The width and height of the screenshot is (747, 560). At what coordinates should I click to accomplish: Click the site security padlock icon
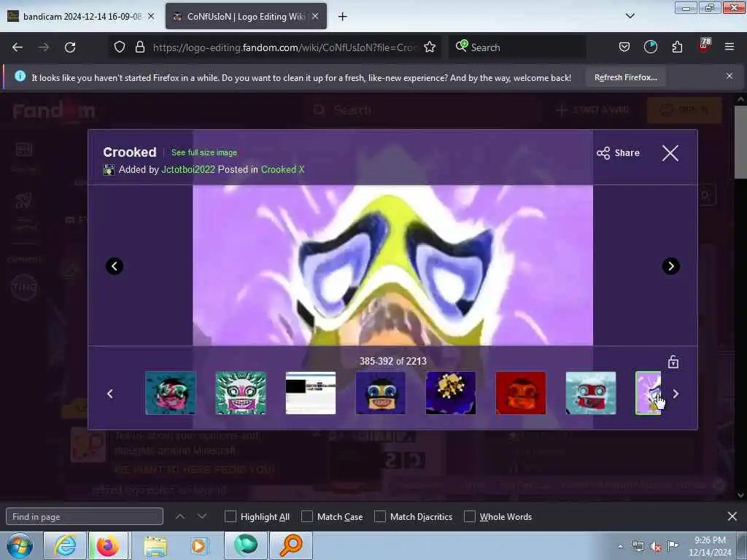point(139,47)
